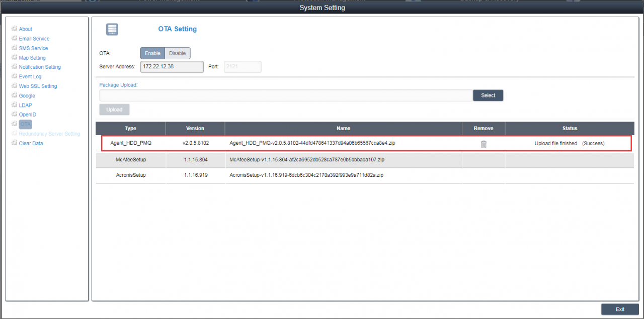Screen dimensions: 644x319
Task: Enable the OTA service
Action: coord(152,53)
